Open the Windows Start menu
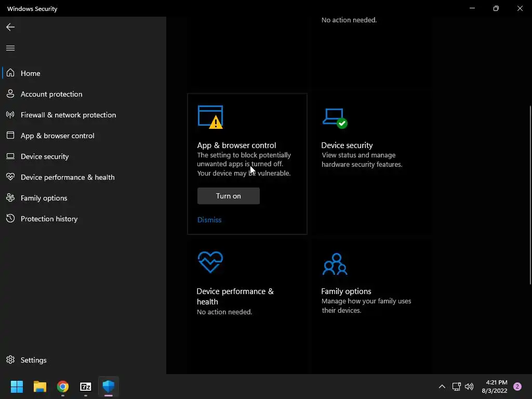This screenshot has width=532, height=399. click(17, 387)
